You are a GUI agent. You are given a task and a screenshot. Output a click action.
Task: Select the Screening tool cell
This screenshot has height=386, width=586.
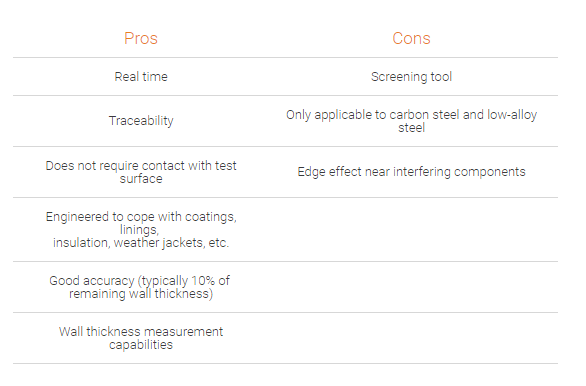[411, 77]
